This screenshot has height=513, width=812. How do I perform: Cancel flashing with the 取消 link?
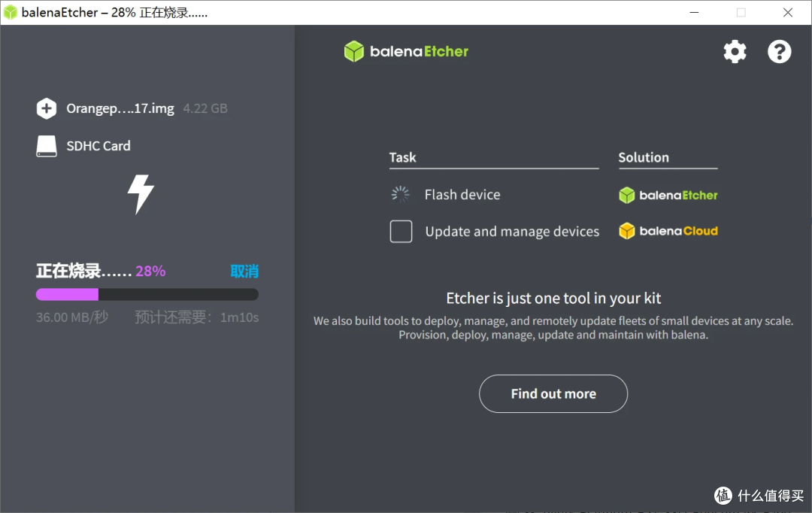click(x=244, y=271)
